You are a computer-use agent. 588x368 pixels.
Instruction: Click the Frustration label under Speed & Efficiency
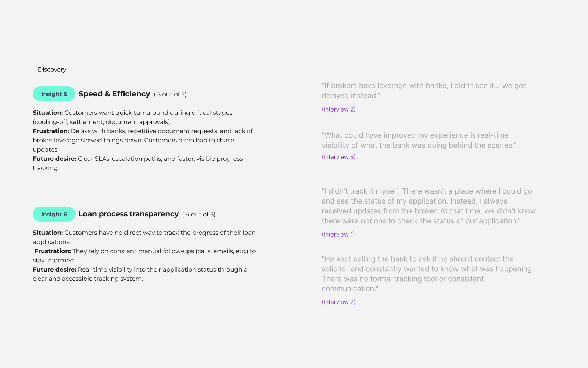point(51,131)
